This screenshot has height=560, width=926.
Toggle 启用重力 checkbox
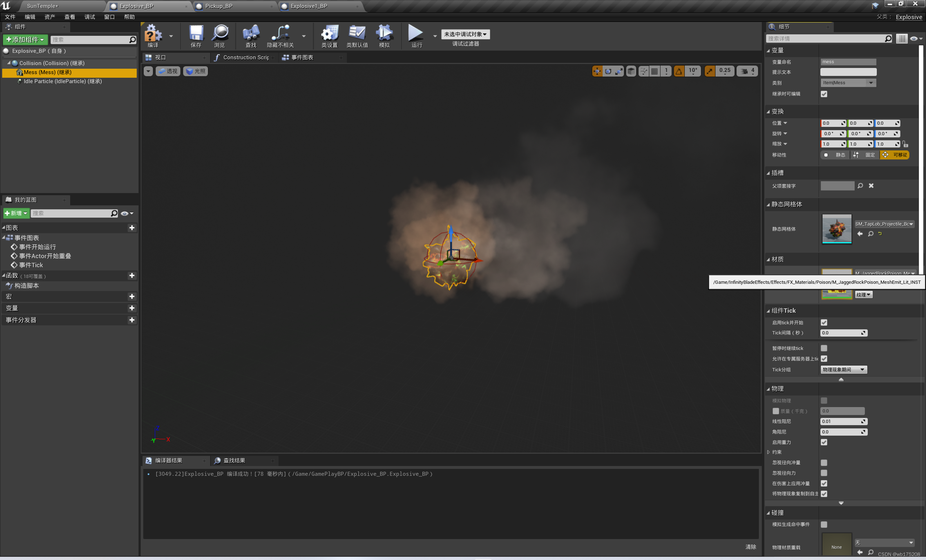coord(824,442)
